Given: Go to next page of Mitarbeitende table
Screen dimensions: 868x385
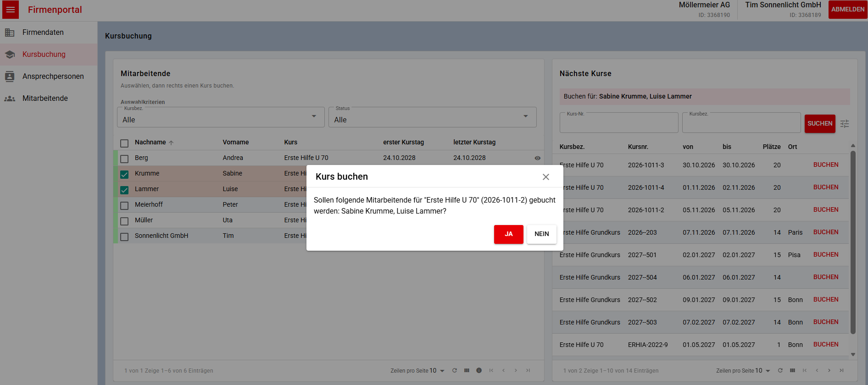Looking at the screenshot, I should point(516,370).
